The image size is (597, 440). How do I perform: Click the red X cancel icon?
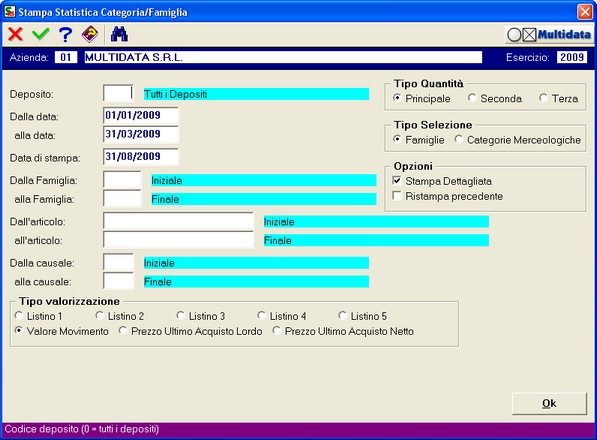pyautogui.click(x=15, y=35)
